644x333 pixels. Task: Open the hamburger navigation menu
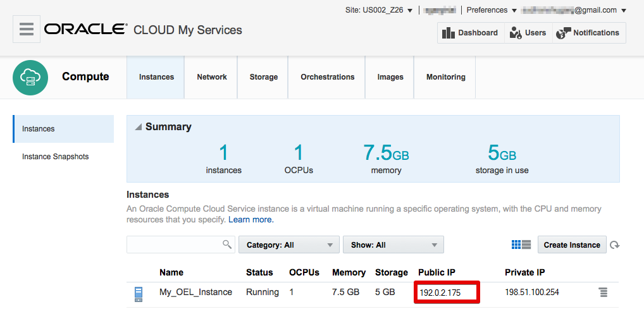click(27, 29)
